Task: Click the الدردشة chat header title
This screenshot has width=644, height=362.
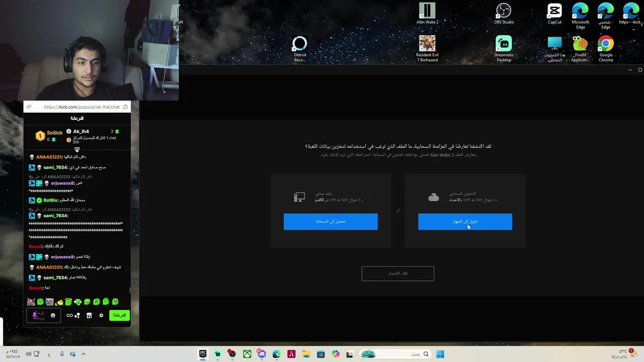Action: pos(77,118)
